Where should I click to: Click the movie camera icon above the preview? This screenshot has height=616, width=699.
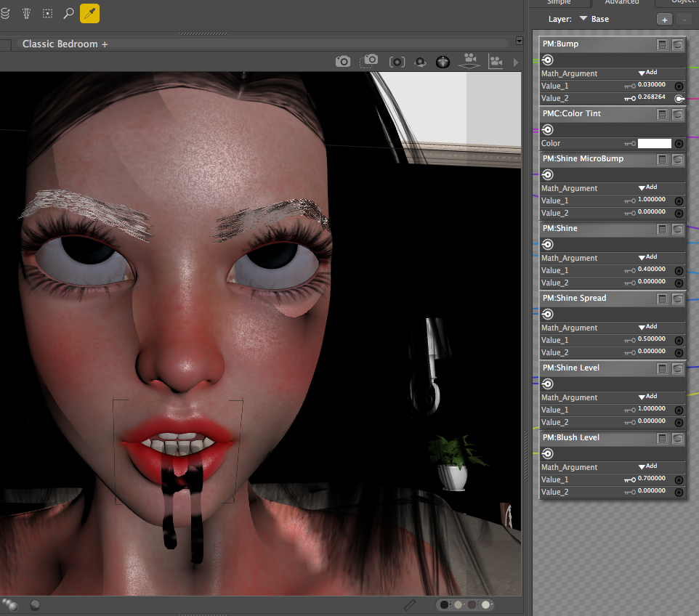(x=496, y=62)
